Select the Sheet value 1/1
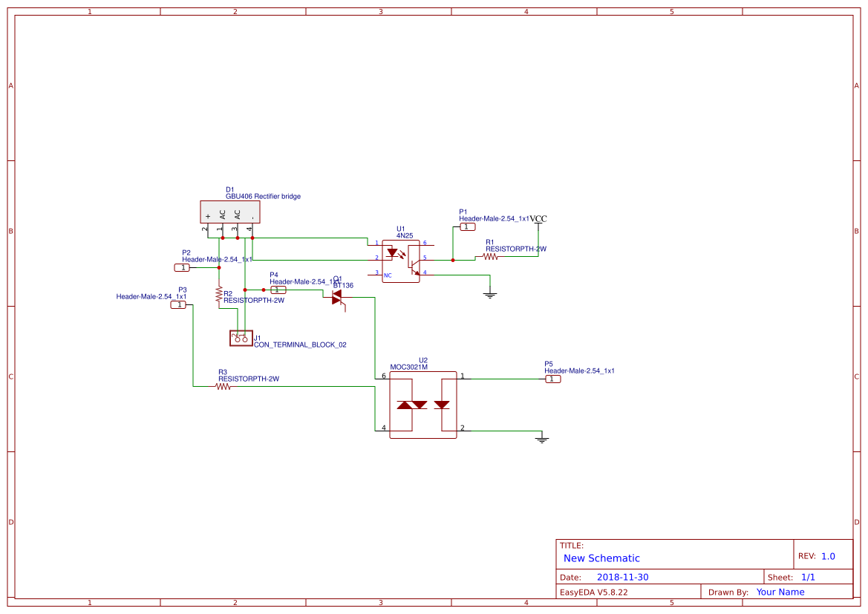Viewport: 868px width, 614px height. [x=808, y=577]
